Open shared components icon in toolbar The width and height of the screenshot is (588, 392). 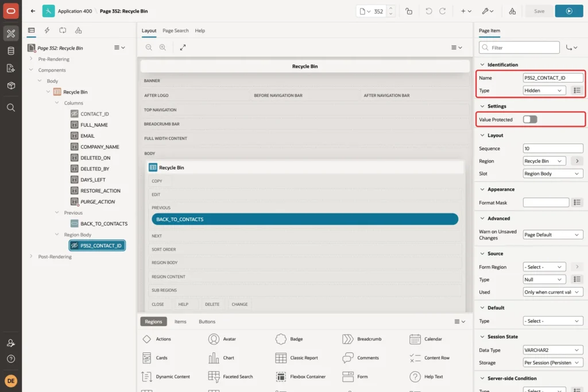512,11
